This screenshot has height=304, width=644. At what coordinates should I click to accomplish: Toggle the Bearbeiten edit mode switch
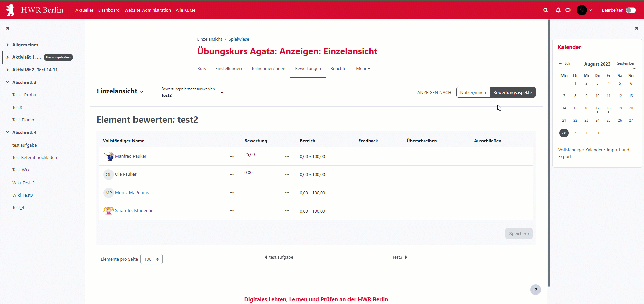pyautogui.click(x=631, y=10)
